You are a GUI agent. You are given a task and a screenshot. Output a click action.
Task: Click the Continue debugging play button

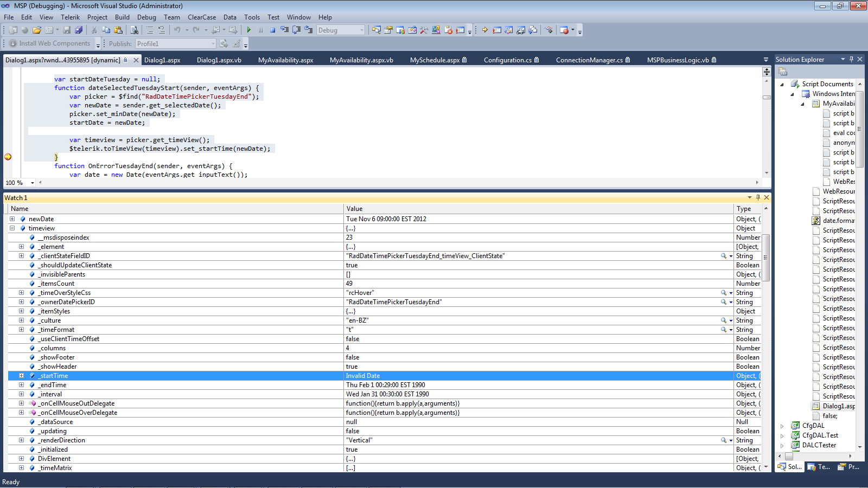249,30
